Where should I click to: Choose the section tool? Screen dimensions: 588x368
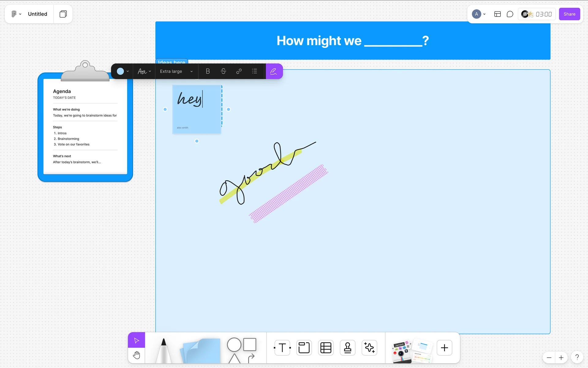(304, 348)
